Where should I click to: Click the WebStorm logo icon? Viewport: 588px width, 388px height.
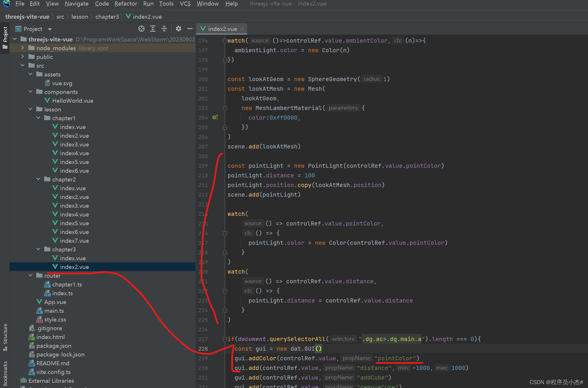(6, 4)
